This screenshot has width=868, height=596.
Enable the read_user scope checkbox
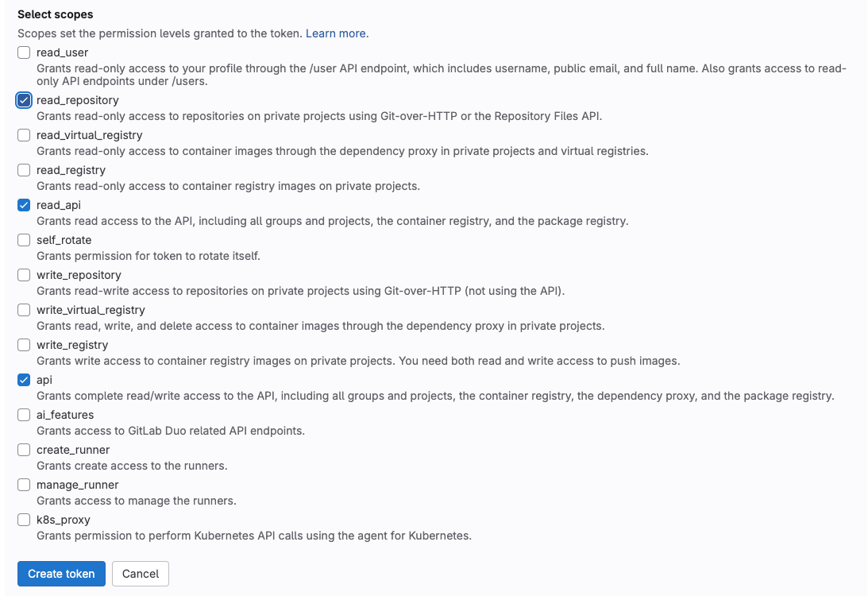(24, 53)
